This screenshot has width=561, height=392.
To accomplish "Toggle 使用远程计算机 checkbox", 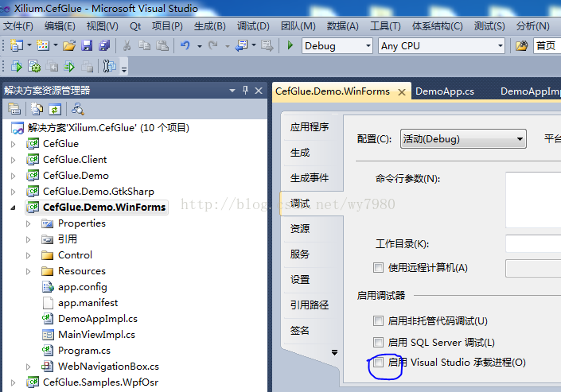I will 378,267.
